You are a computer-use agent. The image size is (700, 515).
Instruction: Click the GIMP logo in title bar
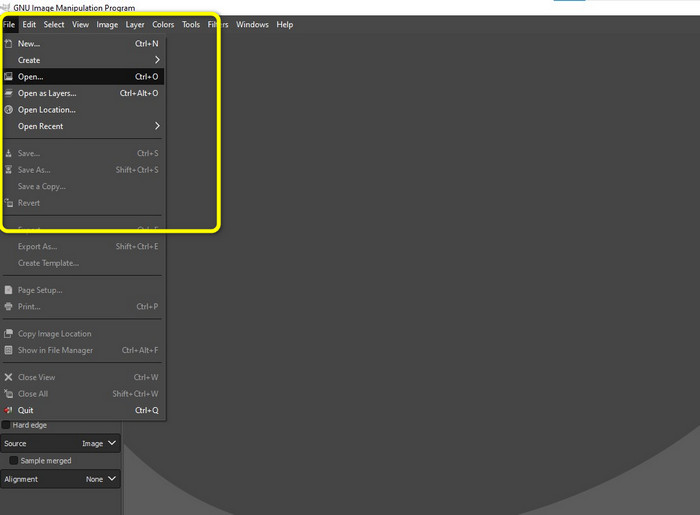[5, 8]
